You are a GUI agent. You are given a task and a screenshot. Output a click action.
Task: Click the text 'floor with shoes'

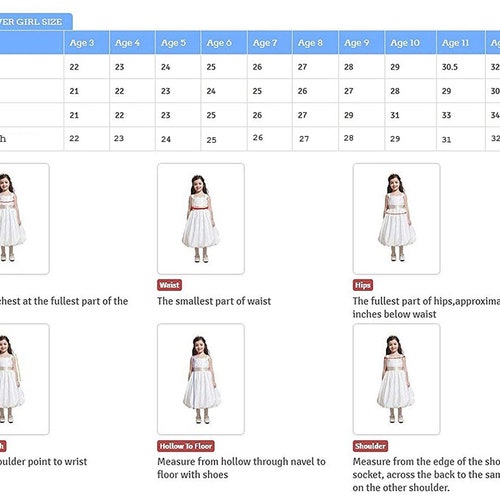coord(193,474)
